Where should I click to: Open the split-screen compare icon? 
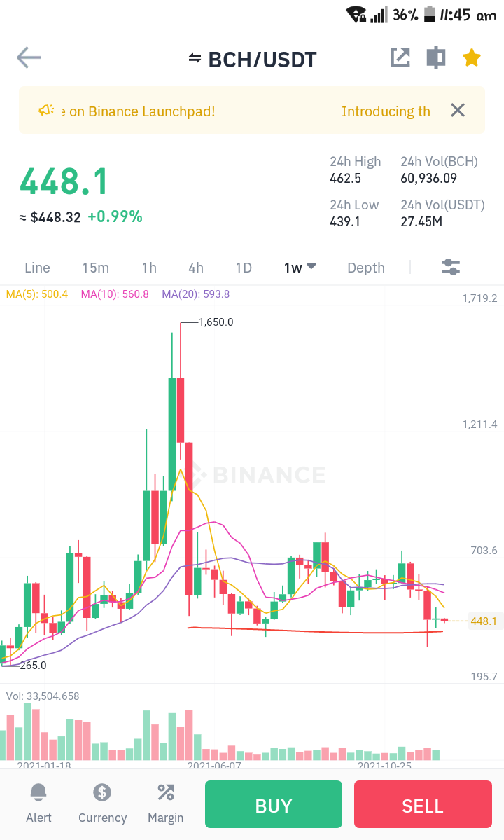tap(436, 58)
